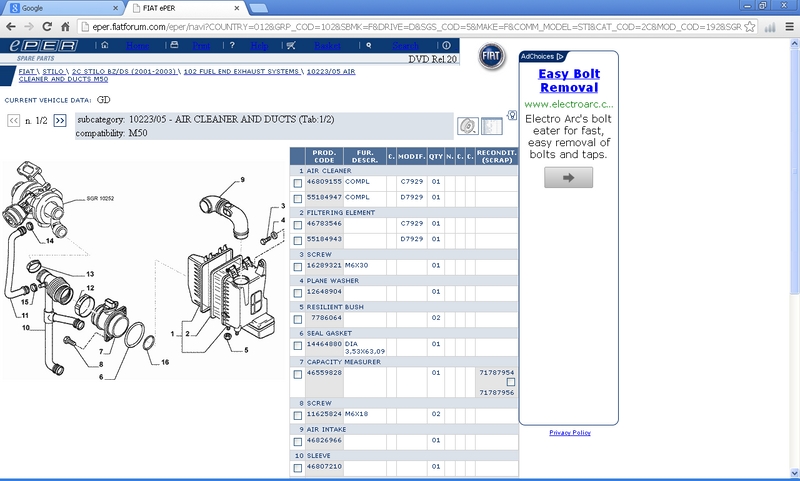Select the checkbox for part 46783546

point(298,224)
